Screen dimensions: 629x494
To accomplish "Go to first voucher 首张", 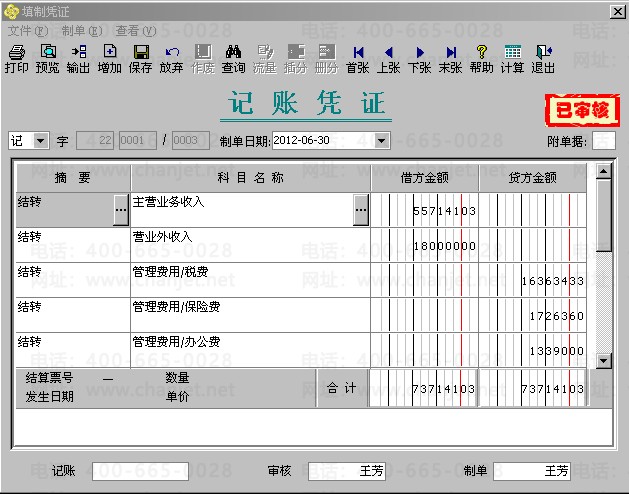I will 357,59.
